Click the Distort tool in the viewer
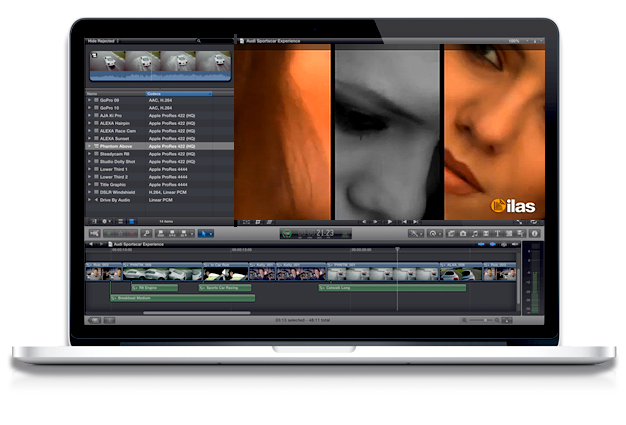 [x=269, y=222]
